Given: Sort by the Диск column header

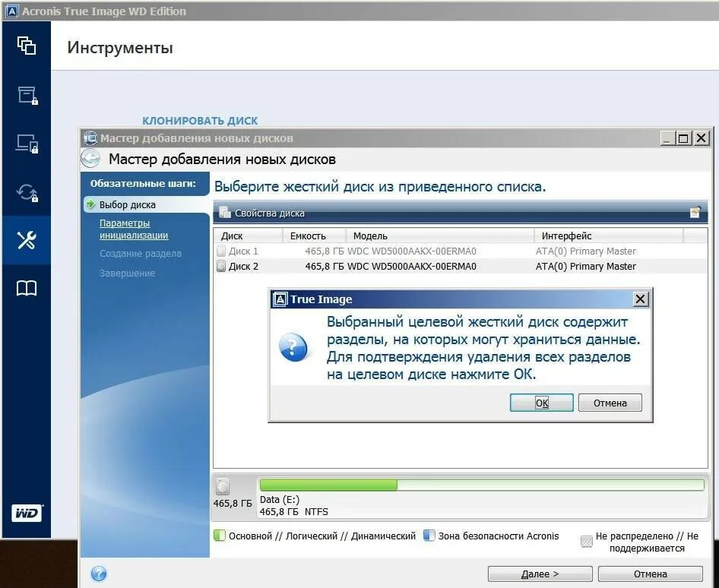Looking at the screenshot, I should tap(248, 236).
